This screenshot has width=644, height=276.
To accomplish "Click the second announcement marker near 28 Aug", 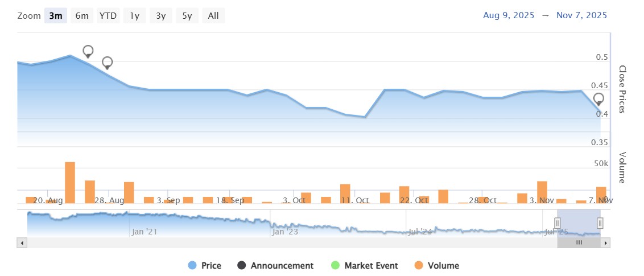I will [107, 62].
